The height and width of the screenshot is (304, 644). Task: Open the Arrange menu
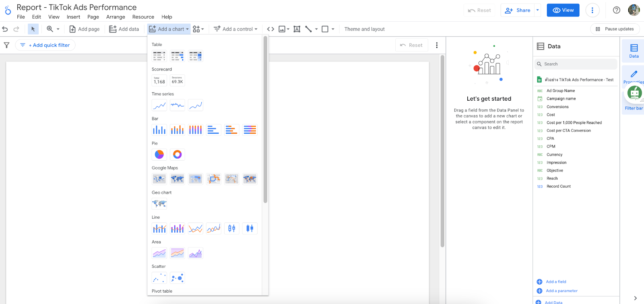pos(116,17)
